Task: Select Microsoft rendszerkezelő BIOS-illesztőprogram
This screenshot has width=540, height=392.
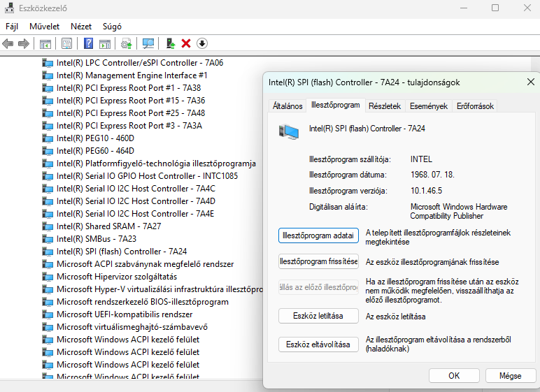Action: click(143, 302)
